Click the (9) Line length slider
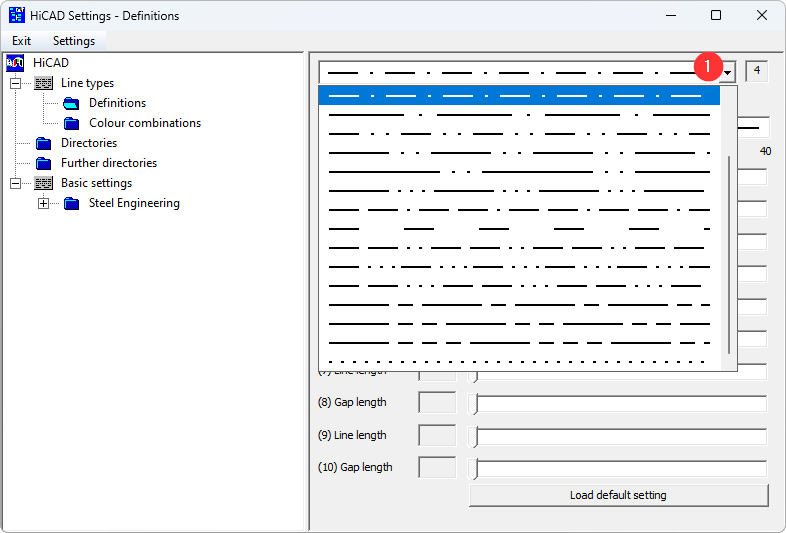786x533 pixels. click(618, 436)
